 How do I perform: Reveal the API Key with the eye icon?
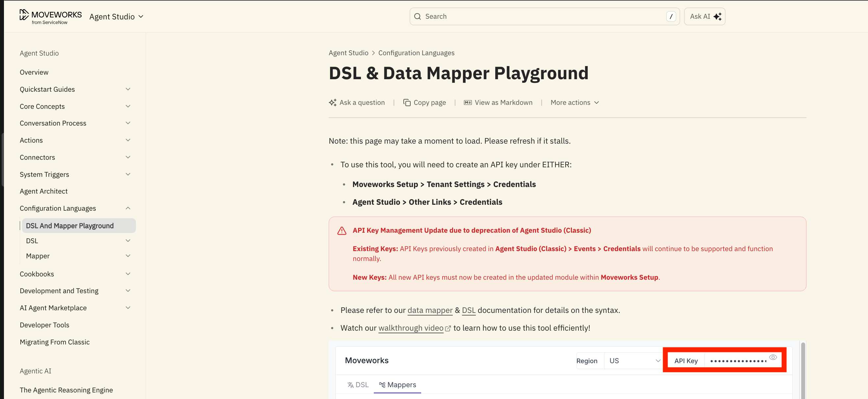tap(773, 357)
